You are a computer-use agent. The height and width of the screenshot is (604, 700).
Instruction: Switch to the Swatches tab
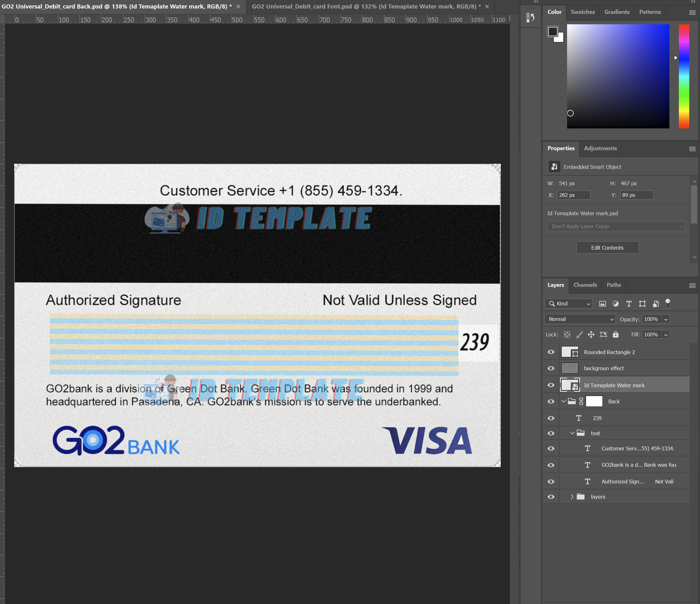pos(583,12)
